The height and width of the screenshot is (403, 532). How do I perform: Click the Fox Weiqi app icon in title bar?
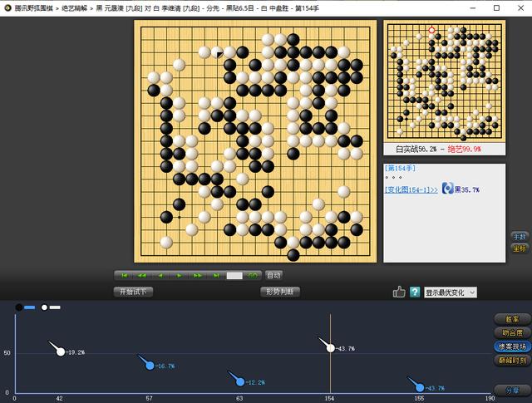(x=7, y=7)
